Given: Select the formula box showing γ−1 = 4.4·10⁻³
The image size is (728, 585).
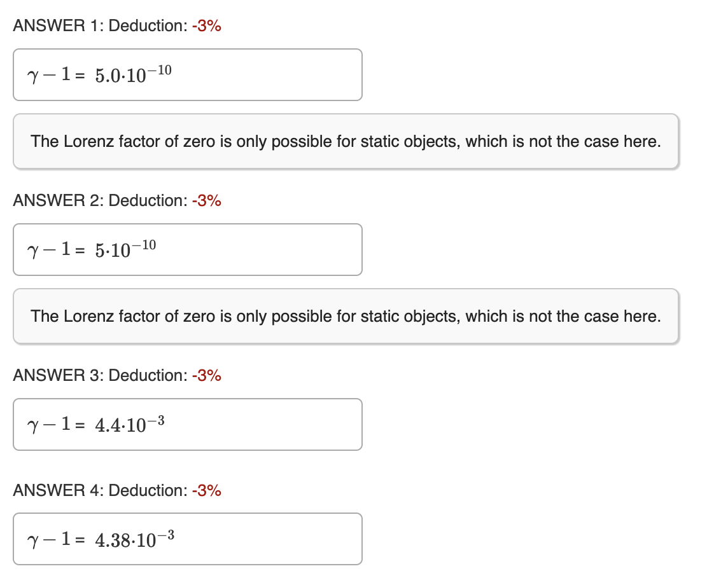Looking at the screenshot, I should click(x=187, y=424).
